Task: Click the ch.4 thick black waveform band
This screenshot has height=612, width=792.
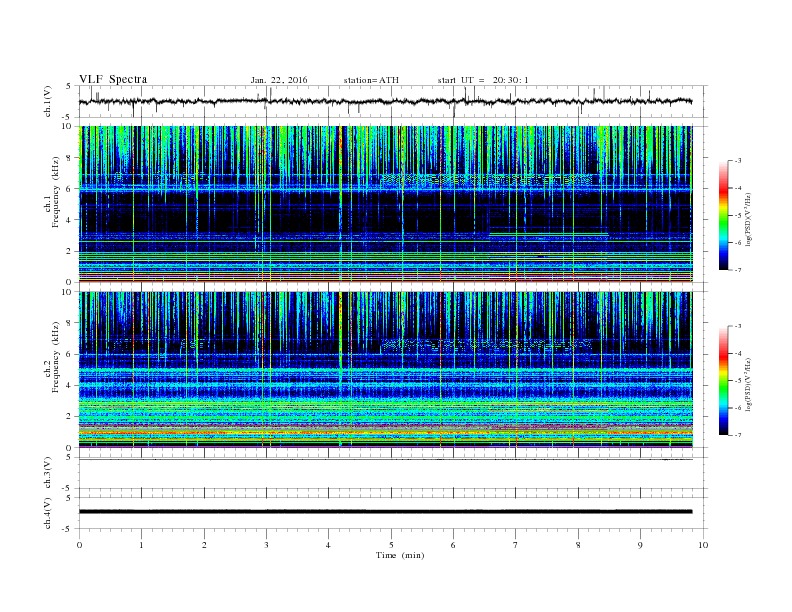Action: [385, 512]
